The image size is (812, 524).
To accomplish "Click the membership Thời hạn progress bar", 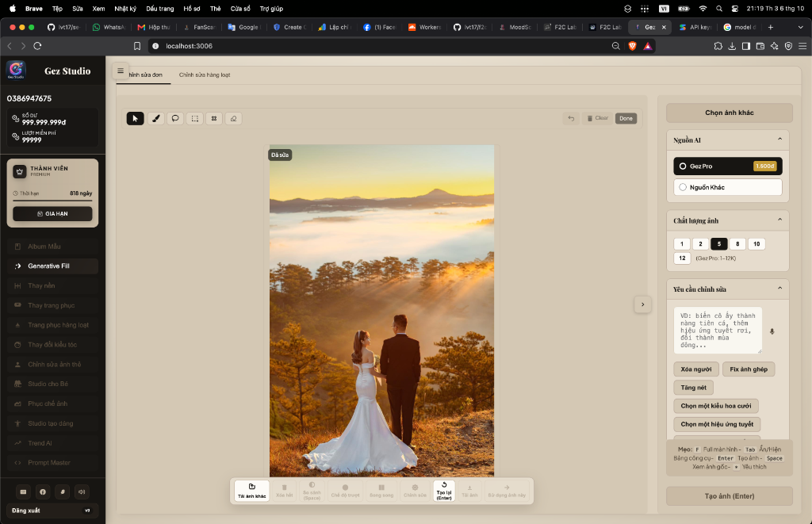I will point(53,200).
